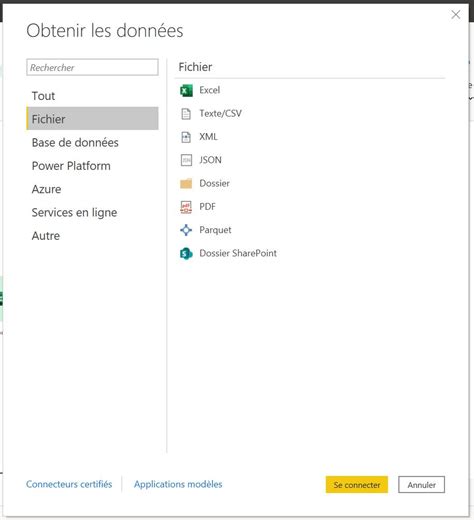Open the Services en ligne category
The width and height of the screenshot is (474, 520).
[92, 212]
